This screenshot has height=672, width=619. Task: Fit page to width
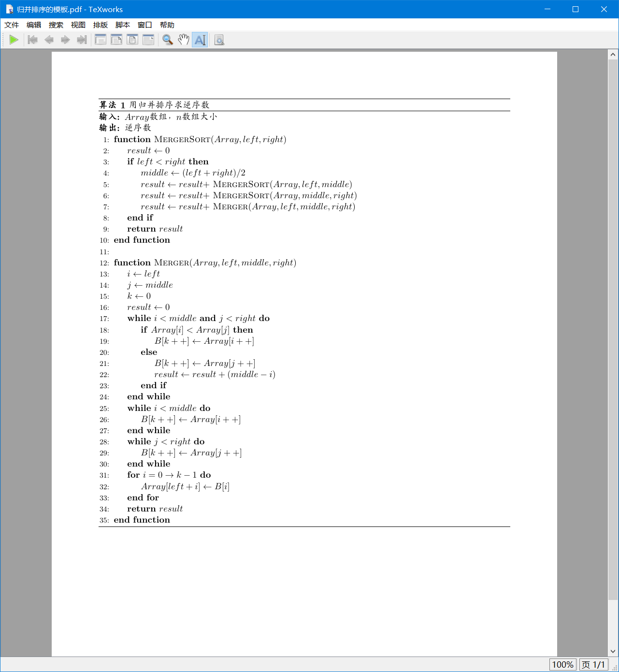tap(116, 40)
